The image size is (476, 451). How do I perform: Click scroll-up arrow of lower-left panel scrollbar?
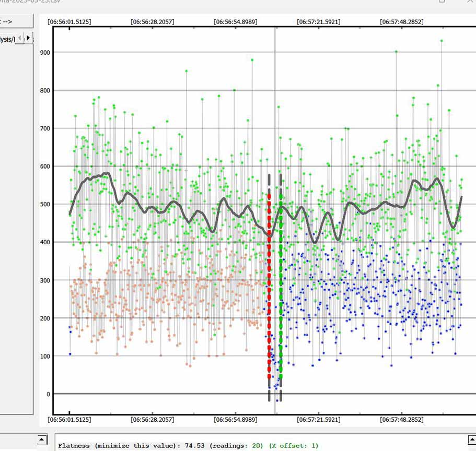click(42, 440)
